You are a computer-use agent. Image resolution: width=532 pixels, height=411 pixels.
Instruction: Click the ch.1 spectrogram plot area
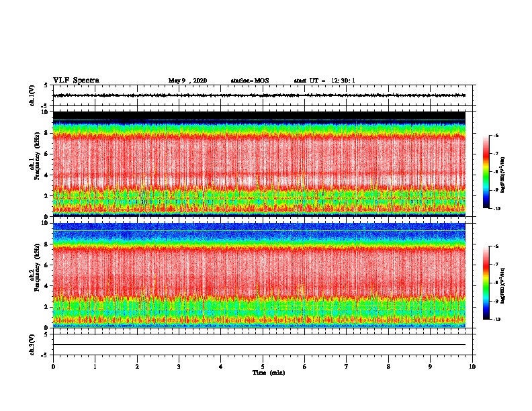coord(259,164)
